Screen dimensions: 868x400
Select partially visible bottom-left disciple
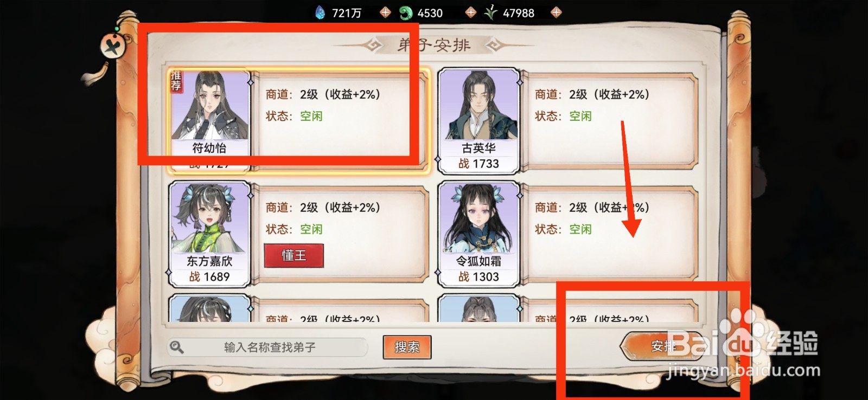click(210, 308)
